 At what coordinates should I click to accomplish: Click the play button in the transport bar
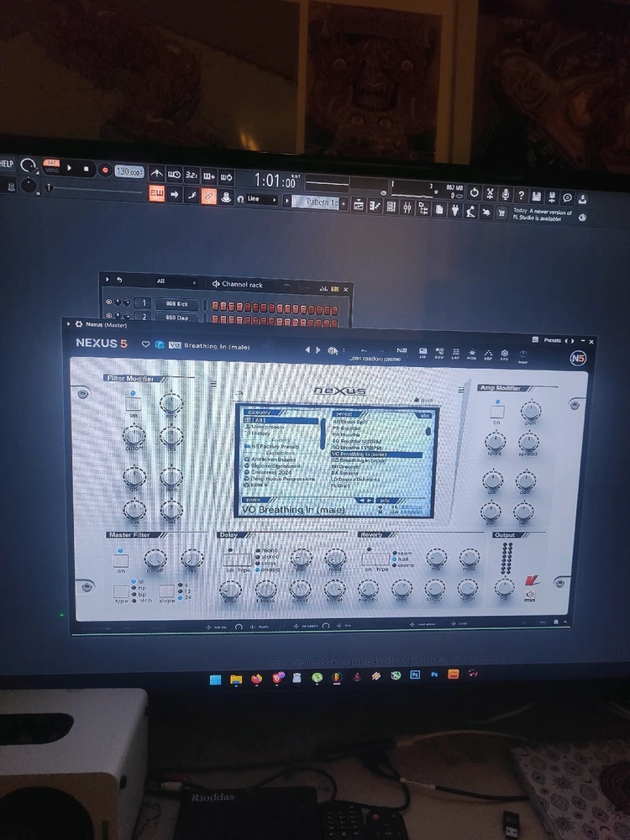click(69, 168)
